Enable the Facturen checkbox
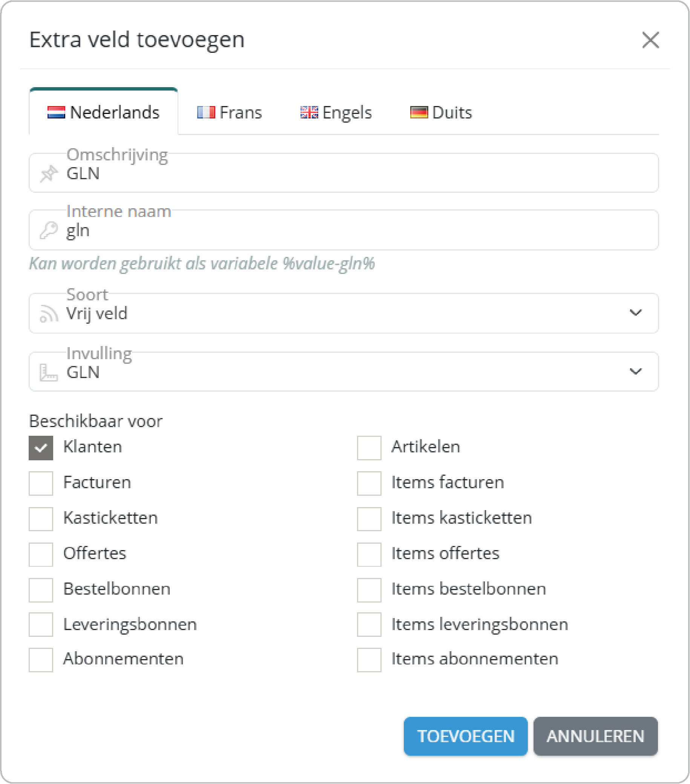690x784 pixels. coord(41,483)
